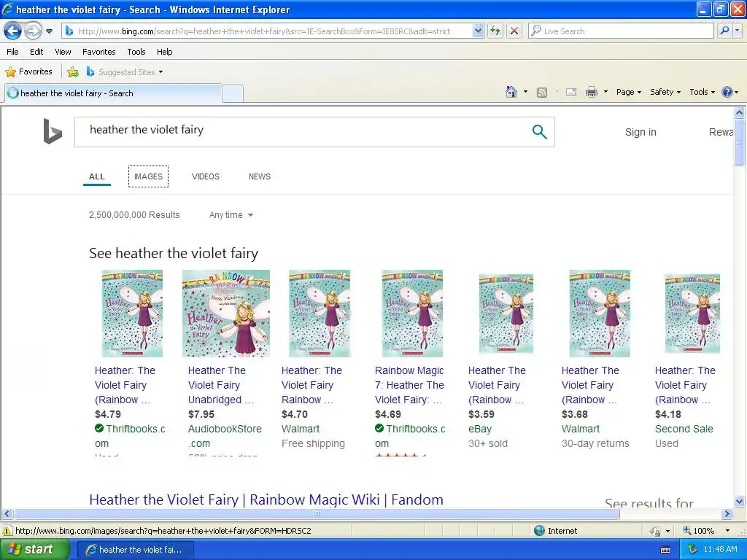Go back using the Back arrow button
Image resolution: width=747 pixels, height=560 pixels.
coord(12,31)
